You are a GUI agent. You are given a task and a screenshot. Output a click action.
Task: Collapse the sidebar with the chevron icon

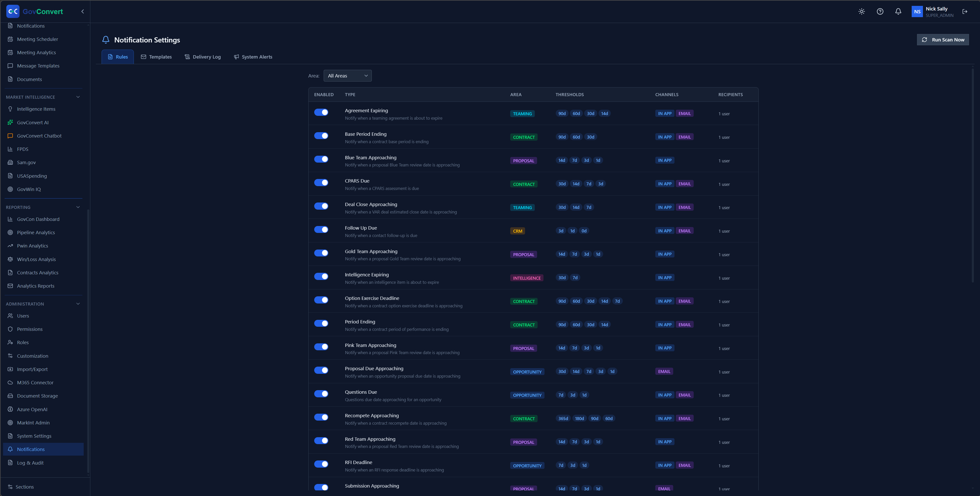click(x=83, y=12)
